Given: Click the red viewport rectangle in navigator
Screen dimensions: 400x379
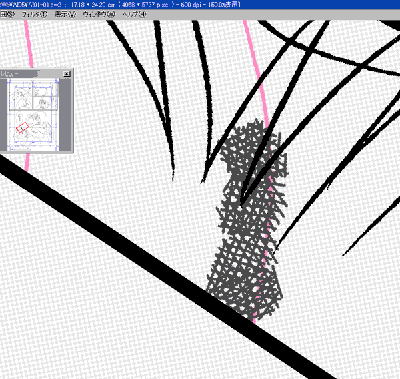Looking at the screenshot, I should pyautogui.click(x=22, y=127).
